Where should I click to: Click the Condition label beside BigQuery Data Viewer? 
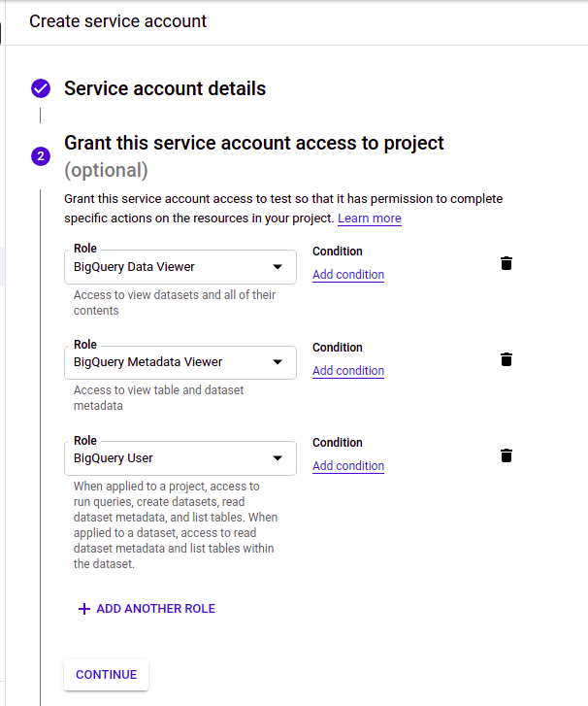[x=338, y=252]
